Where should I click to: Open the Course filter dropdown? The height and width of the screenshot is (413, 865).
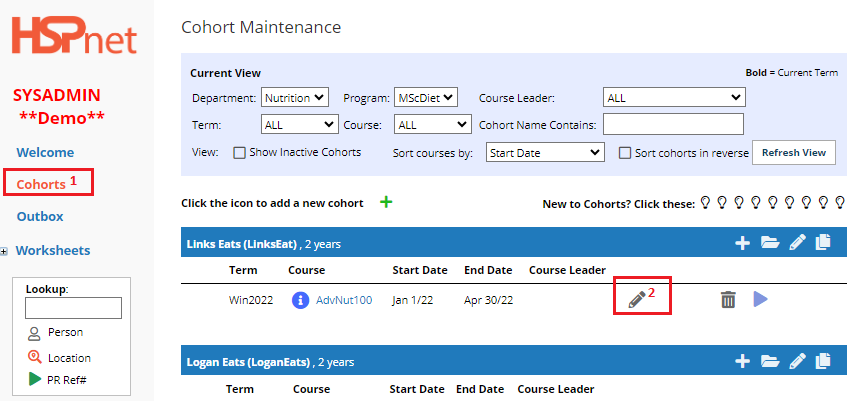tap(432, 124)
